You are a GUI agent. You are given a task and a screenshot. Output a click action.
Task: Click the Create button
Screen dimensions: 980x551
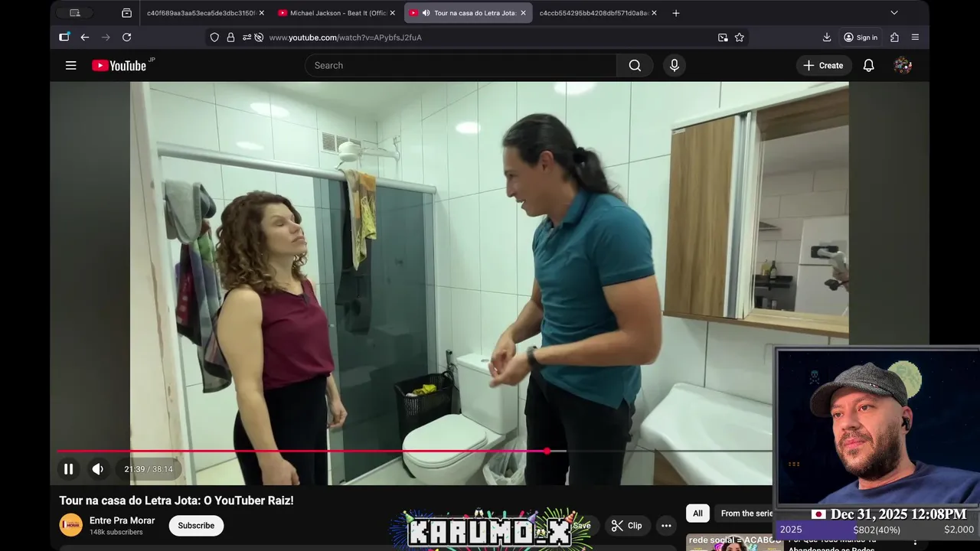[823, 66]
